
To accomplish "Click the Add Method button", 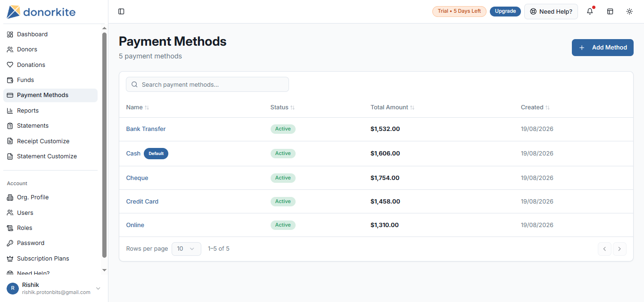I will (x=603, y=48).
